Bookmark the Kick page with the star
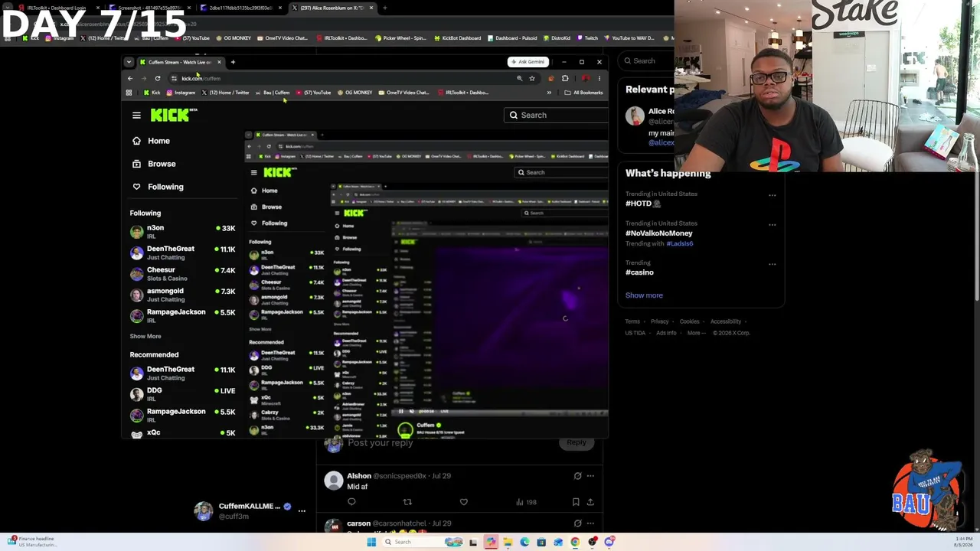The height and width of the screenshot is (551, 980). pyautogui.click(x=531, y=78)
